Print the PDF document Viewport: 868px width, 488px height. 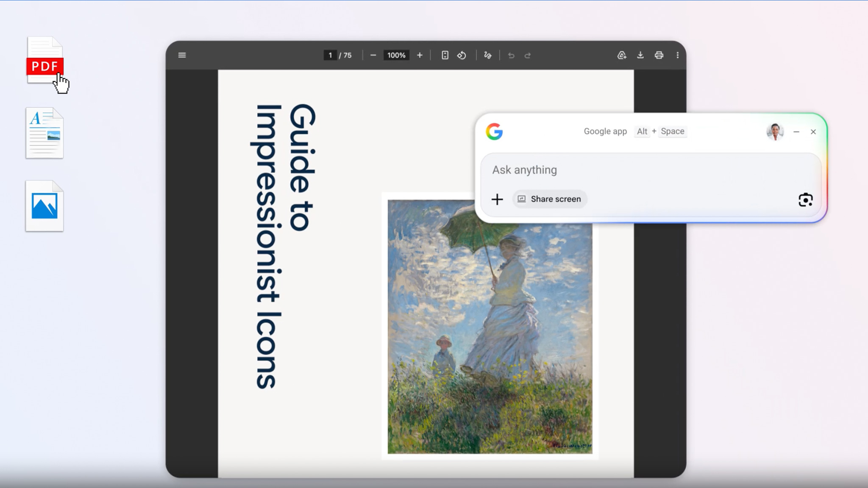click(x=659, y=55)
